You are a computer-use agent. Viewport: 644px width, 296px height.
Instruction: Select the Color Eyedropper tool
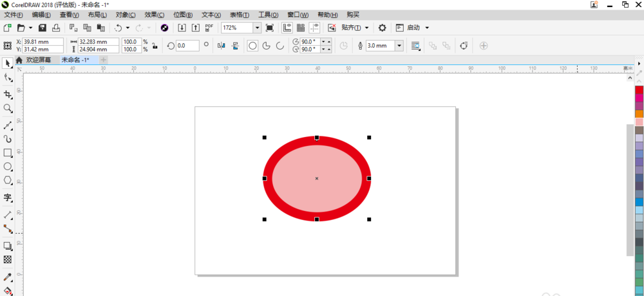click(x=7, y=277)
